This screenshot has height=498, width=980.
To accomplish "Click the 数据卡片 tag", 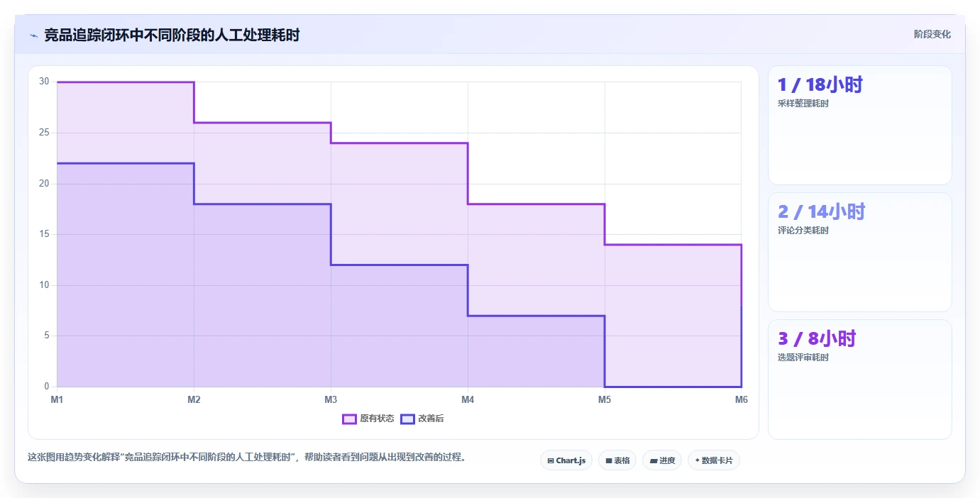I will [714, 460].
